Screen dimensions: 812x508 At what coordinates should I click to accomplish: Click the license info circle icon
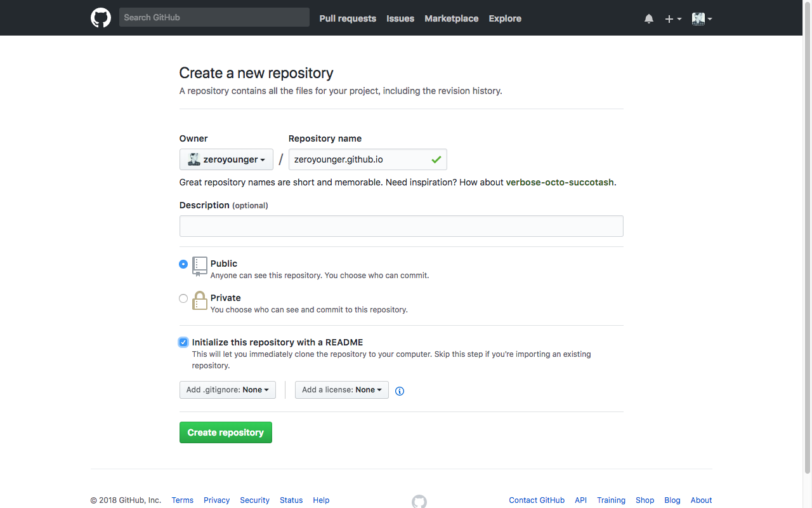click(x=400, y=391)
